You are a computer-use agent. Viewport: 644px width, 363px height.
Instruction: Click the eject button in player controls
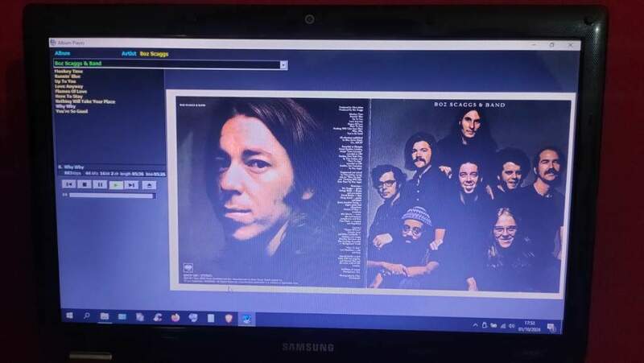[x=149, y=185]
